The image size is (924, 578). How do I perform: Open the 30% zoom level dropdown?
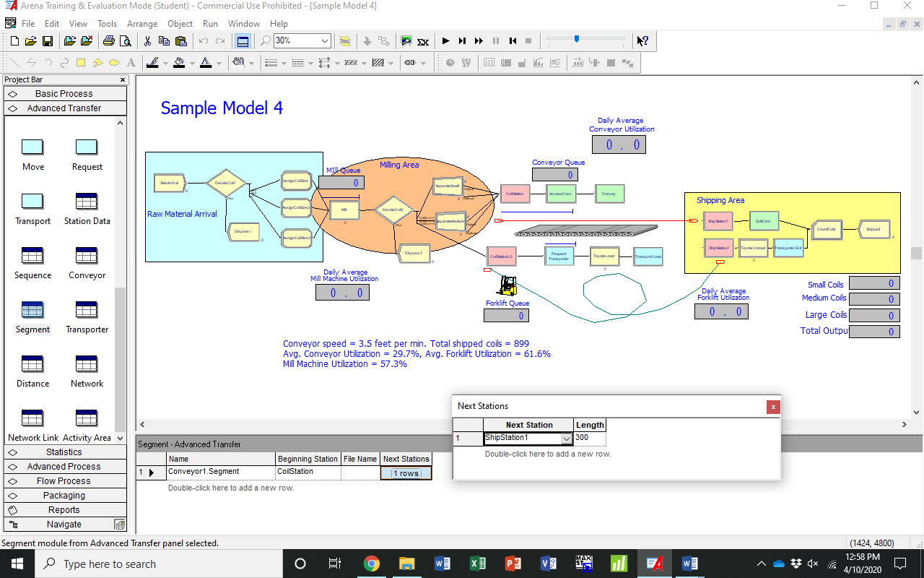click(325, 41)
